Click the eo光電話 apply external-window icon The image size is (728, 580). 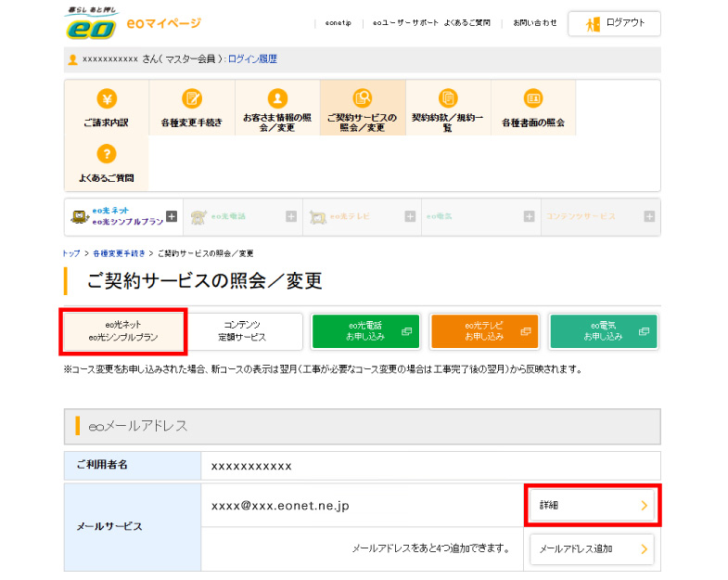pos(407,331)
